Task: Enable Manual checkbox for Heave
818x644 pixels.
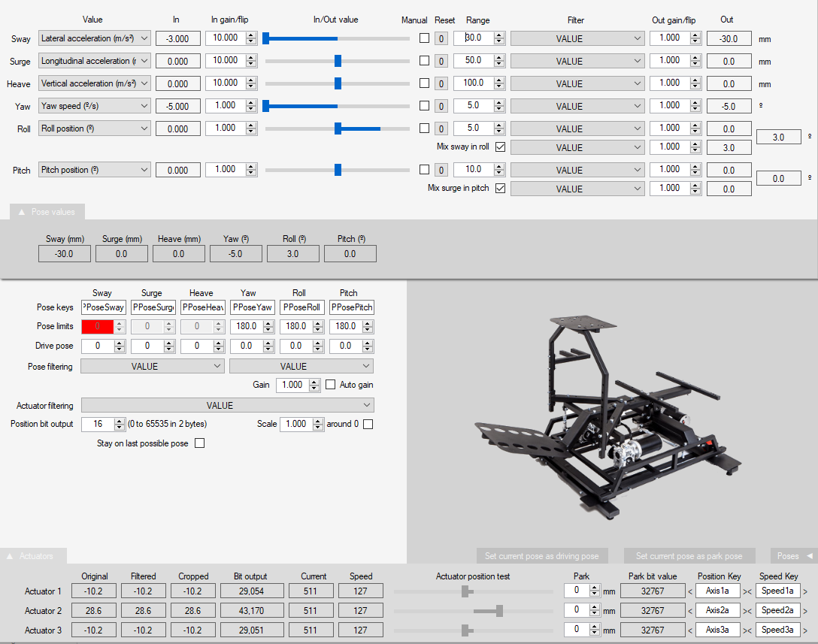Action: tap(425, 83)
